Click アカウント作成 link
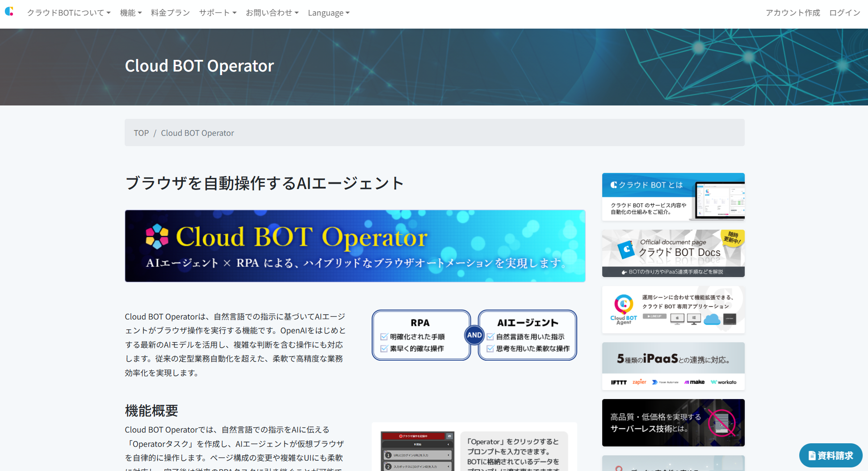 point(793,13)
